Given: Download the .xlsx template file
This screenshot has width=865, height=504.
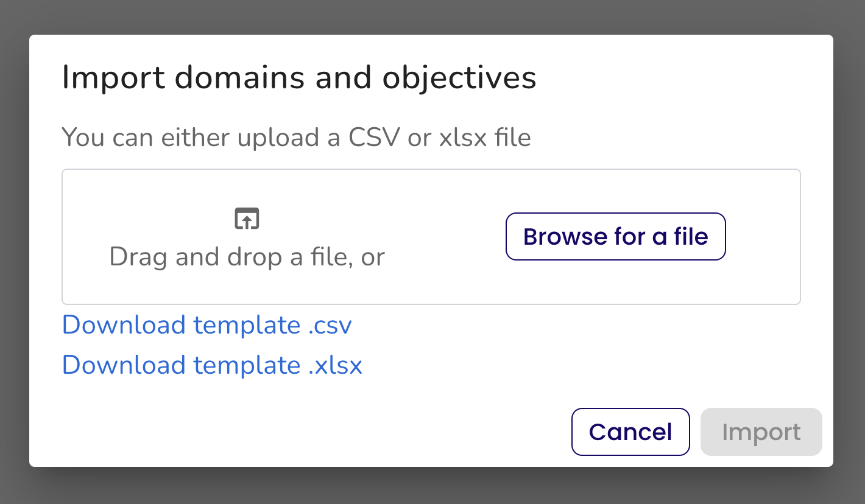Looking at the screenshot, I should tap(211, 365).
